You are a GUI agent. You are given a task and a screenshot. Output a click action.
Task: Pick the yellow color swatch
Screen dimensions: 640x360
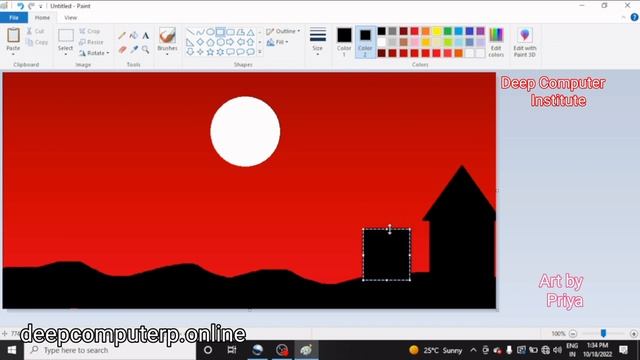pos(436,31)
